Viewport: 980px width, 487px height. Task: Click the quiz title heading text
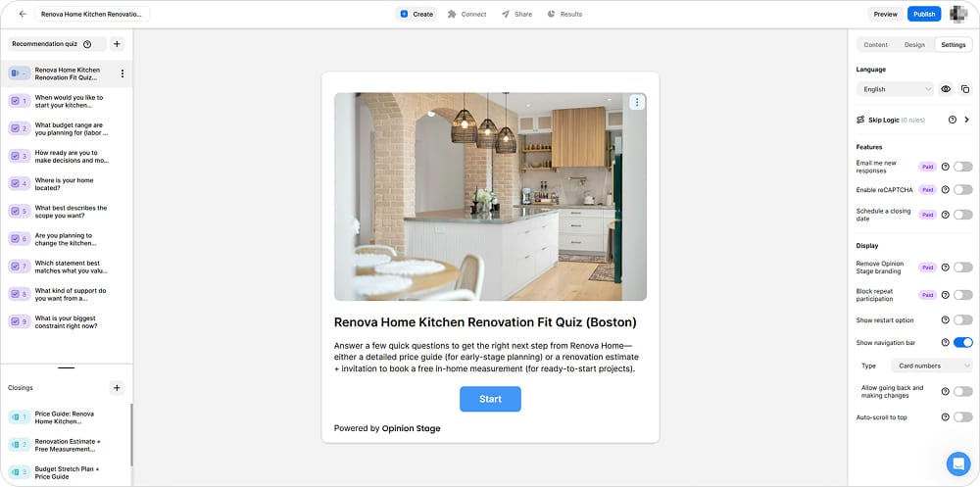click(485, 322)
